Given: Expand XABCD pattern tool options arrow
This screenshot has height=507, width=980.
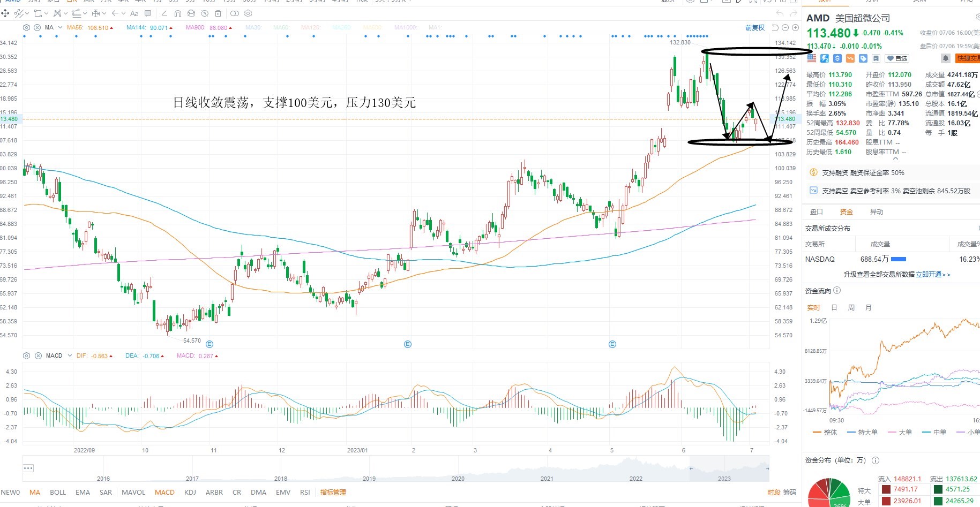Looking at the screenshot, I should pyautogui.click(x=65, y=13).
